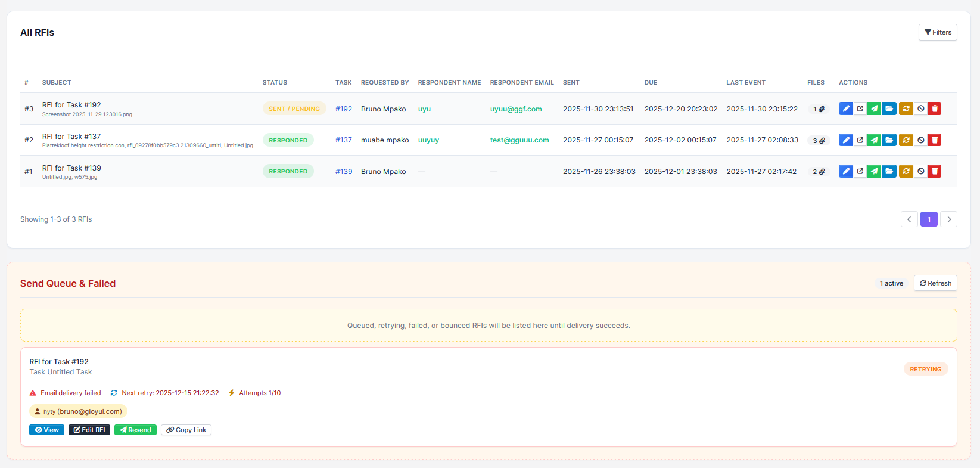Click the DUE column header

[651, 83]
